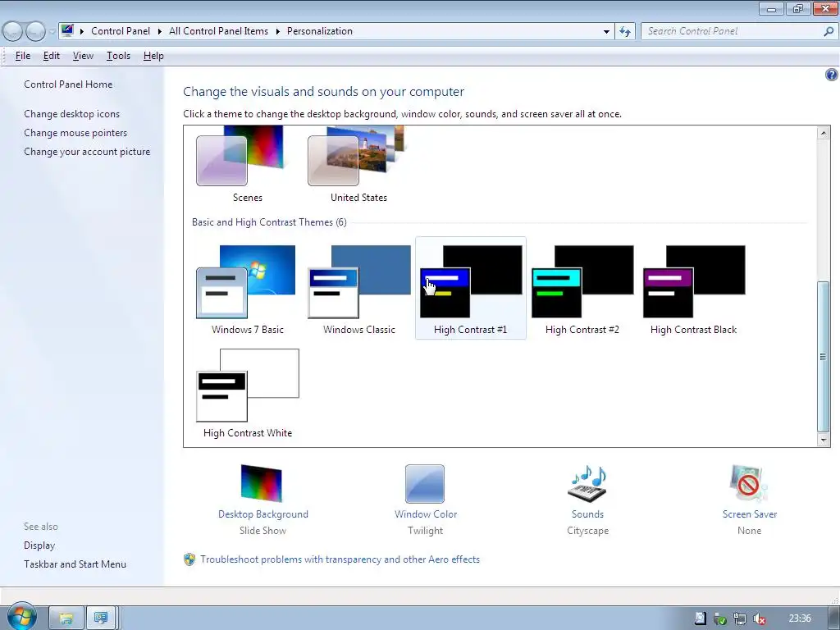Click the shield icon beside Troubleshoot link
840x630 pixels.
[x=189, y=559]
